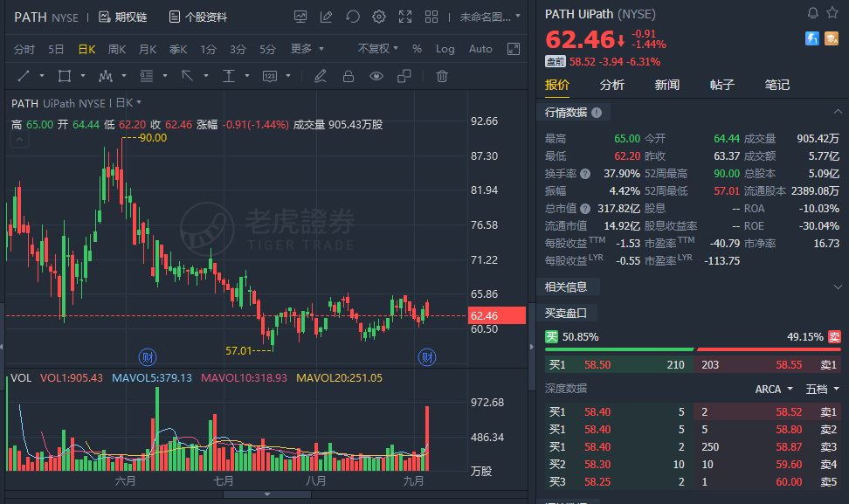849x504 pixels.
Task: Select the freehand pencil brush tool
Action: pos(320,76)
